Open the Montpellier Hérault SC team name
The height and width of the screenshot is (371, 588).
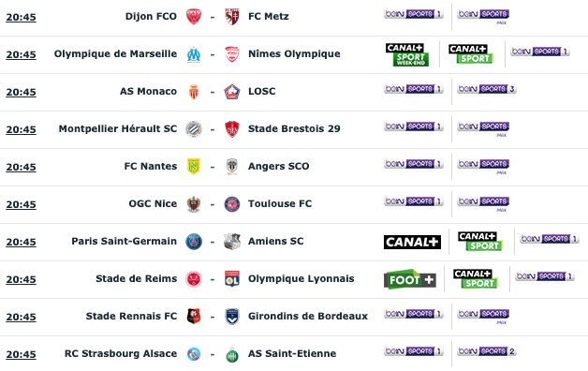(118, 128)
